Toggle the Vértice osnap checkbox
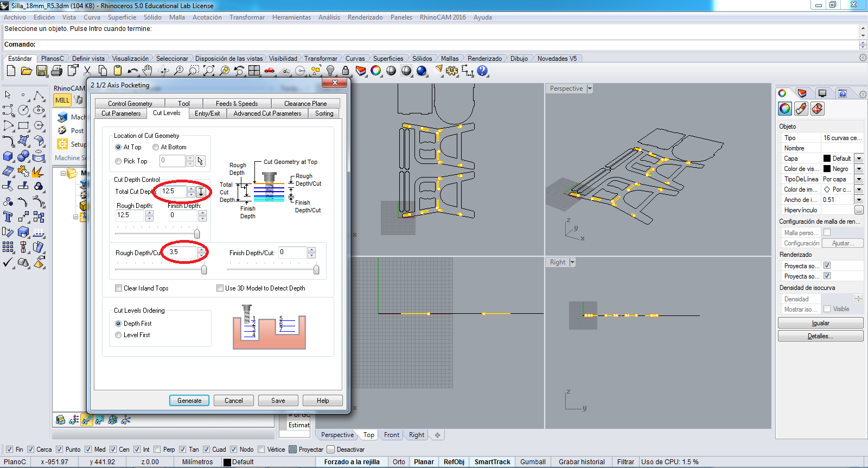The height and width of the screenshot is (468, 868). coord(261,450)
